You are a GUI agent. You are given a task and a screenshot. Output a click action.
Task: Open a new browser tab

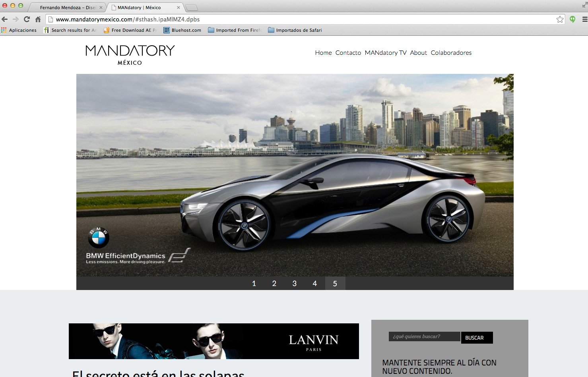pos(192,8)
